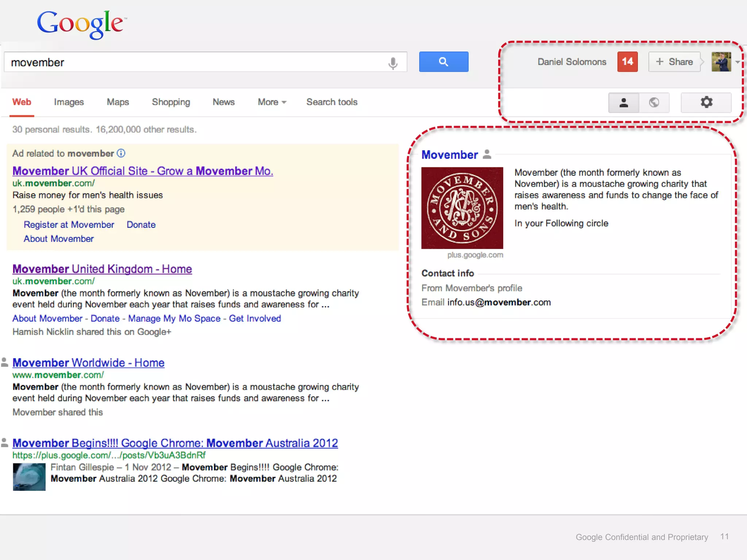The height and width of the screenshot is (560, 747).
Task: Click plus.google.com caption under logo
Action: (x=475, y=255)
